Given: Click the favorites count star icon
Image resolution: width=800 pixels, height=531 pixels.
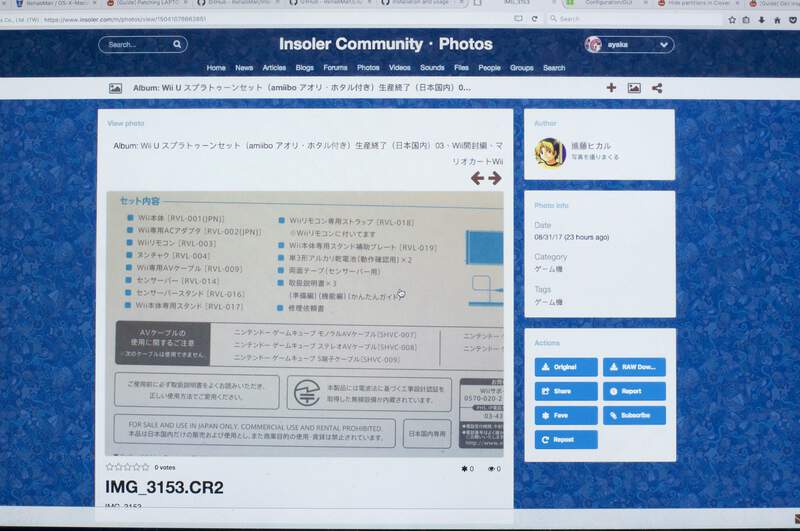Looking at the screenshot, I should point(464,468).
